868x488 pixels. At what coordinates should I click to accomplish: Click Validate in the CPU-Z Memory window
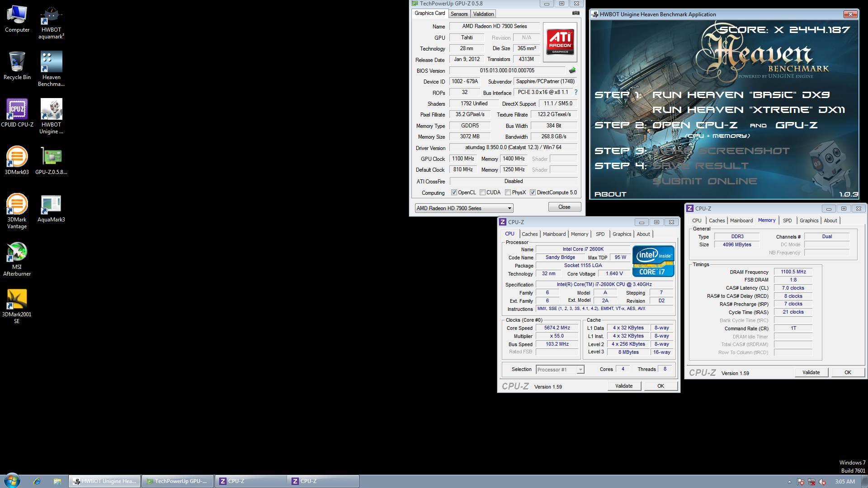811,372
